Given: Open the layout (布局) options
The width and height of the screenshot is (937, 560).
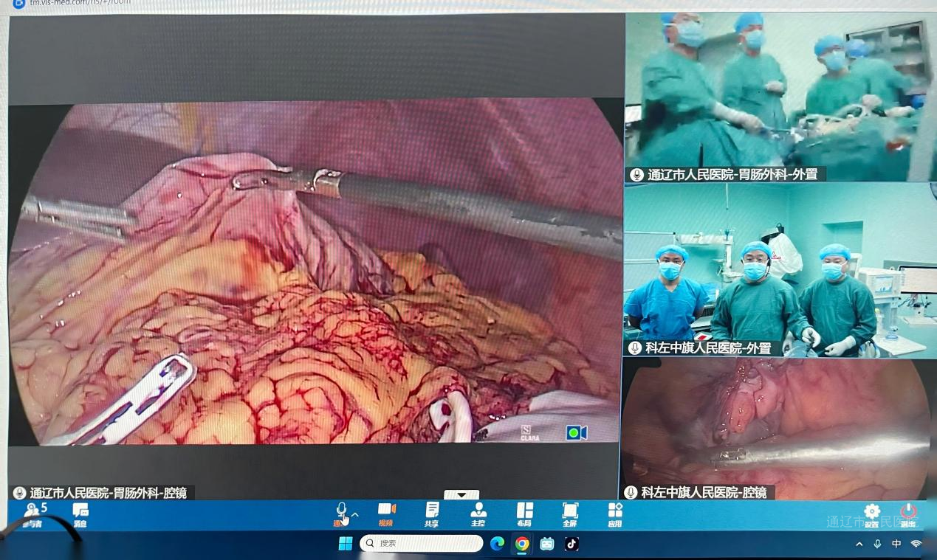Looking at the screenshot, I should pos(524,513).
